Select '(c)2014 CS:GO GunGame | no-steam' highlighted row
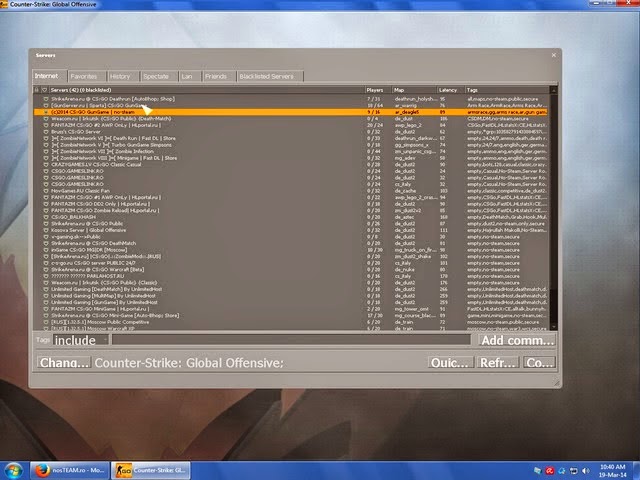Viewport: 640px width, 480px height. click(x=291, y=112)
